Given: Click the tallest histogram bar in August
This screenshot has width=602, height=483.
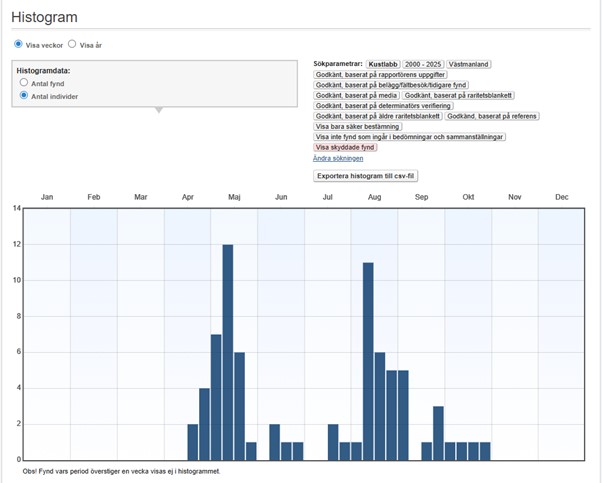Looking at the screenshot, I should tap(368, 361).
